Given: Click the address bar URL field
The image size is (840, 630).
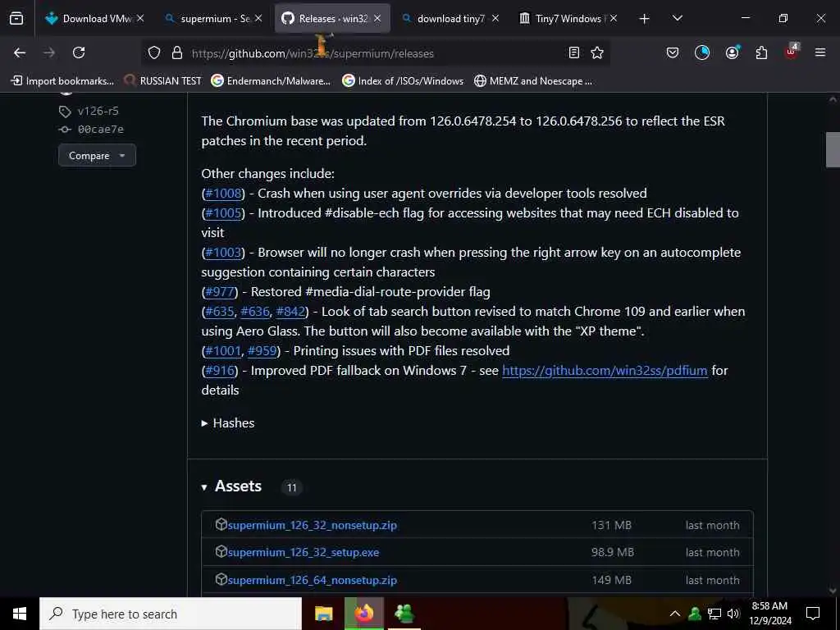Looking at the screenshot, I should coord(375,53).
